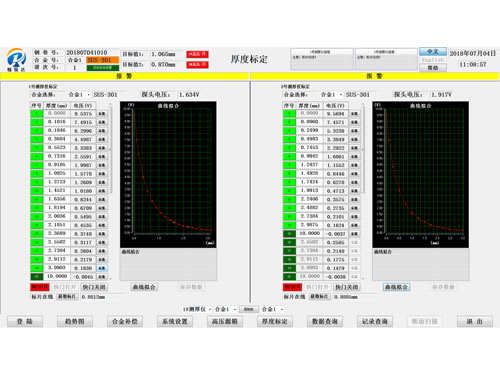500x375 pixels.
Task: Click 快门关闭 button in right panel
Action: pos(347,287)
